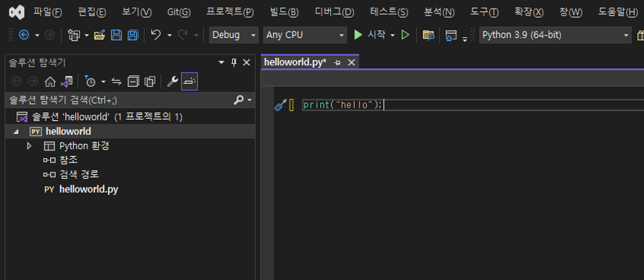Click the Show All Files icon
Screen dimensions: 644x280
(x=150, y=82)
